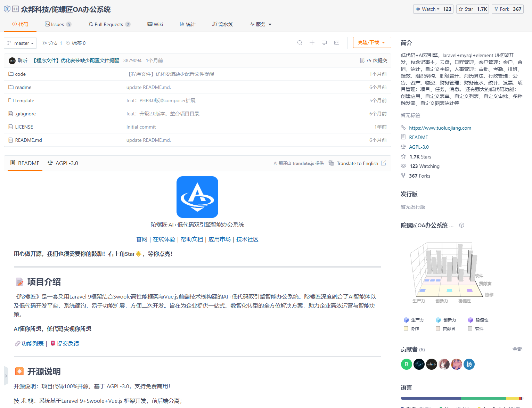Click Translate to English
The width and height of the screenshot is (532, 408).
[358, 163]
